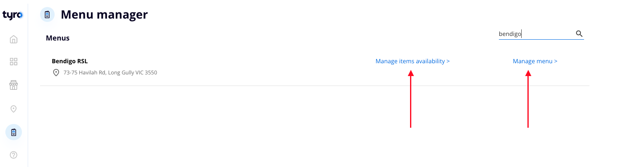Open the help question mark icon
644x167 pixels.
coord(14,155)
